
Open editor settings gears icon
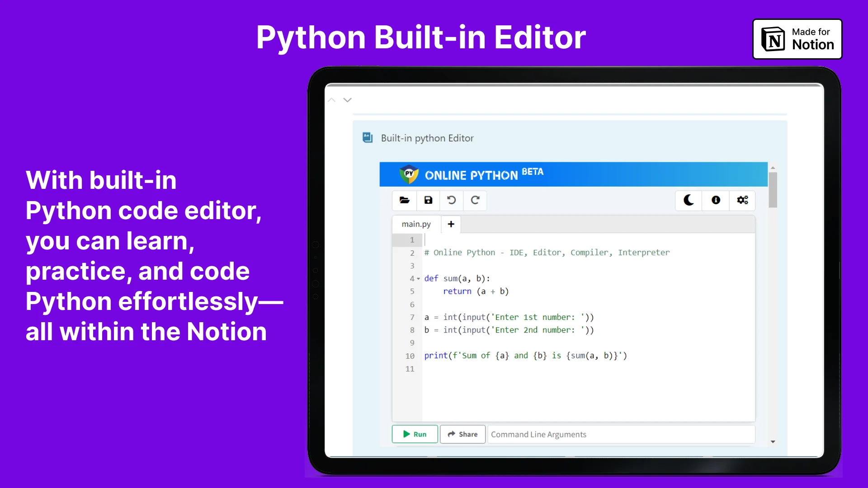[x=742, y=200]
